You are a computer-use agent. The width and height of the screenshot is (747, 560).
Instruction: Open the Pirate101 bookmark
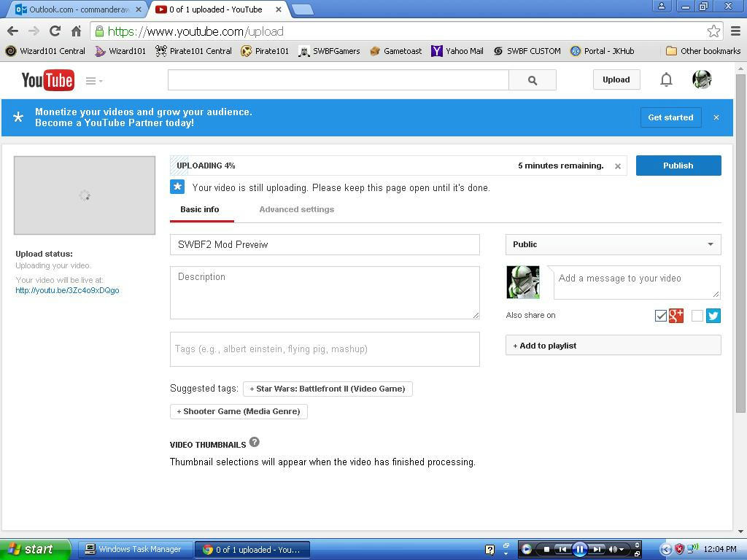[x=265, y=51]
